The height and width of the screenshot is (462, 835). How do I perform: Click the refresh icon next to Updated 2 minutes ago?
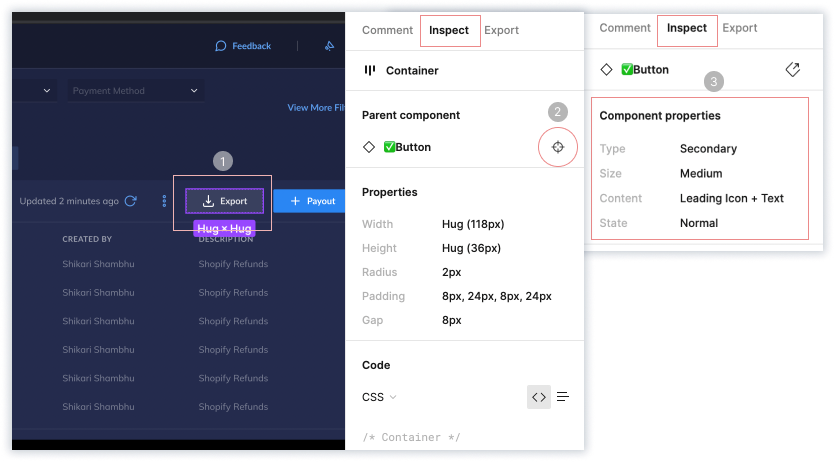[x=130, y=201]
